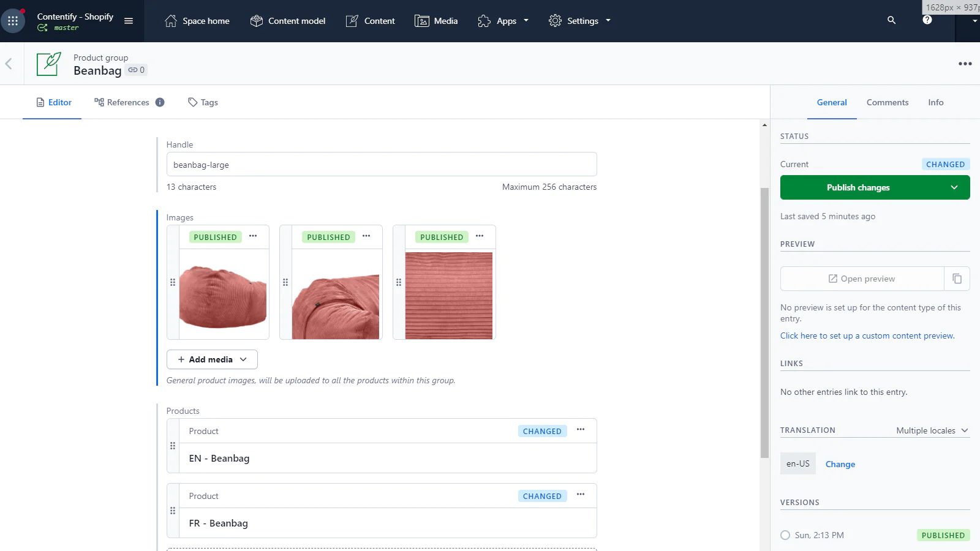
Task: Click the master environment branch icon
Action: click(x=42, y=28)
